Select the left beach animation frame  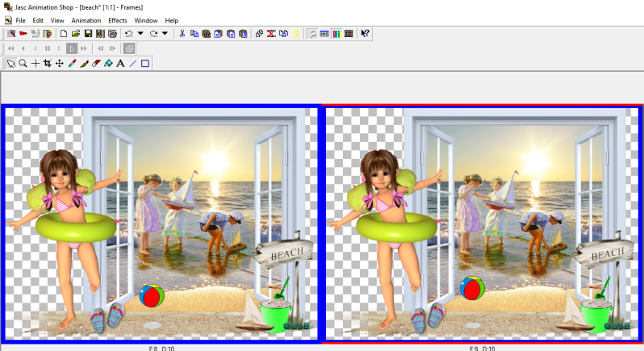coord(160,224)
